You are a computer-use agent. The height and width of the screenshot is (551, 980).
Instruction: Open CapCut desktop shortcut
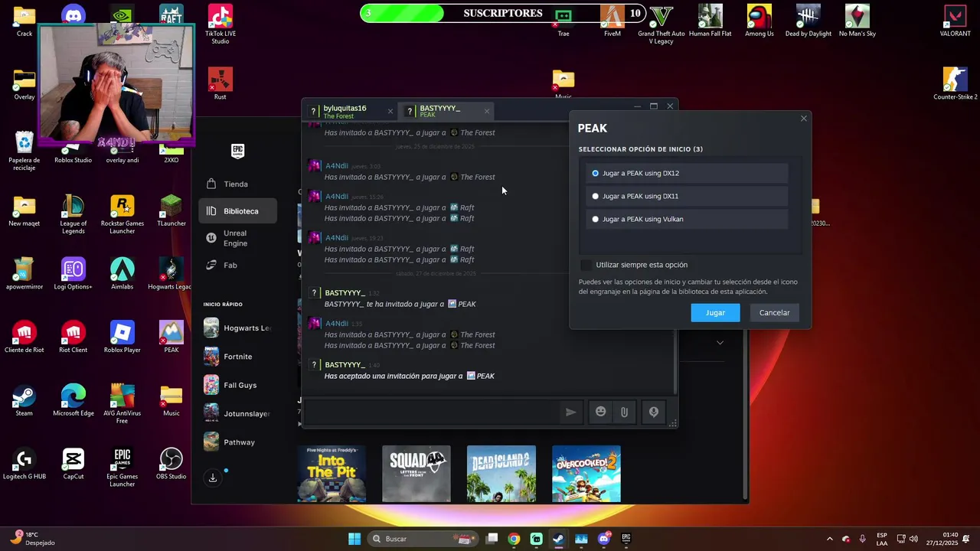pos(73,464)
